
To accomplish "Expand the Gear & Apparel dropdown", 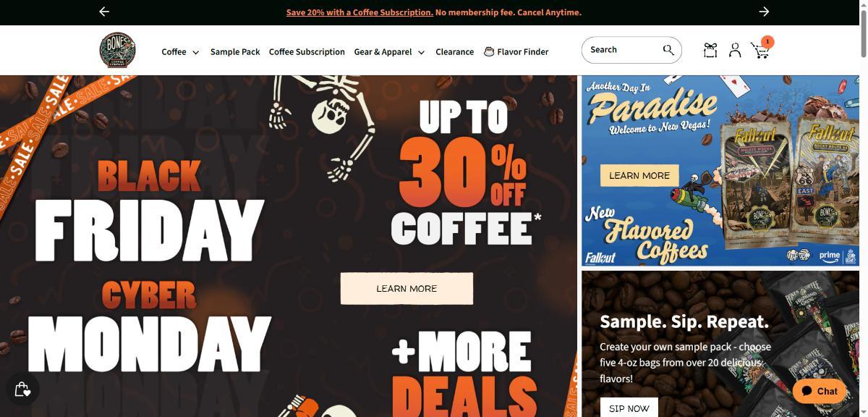I will (x=389, y=52).
